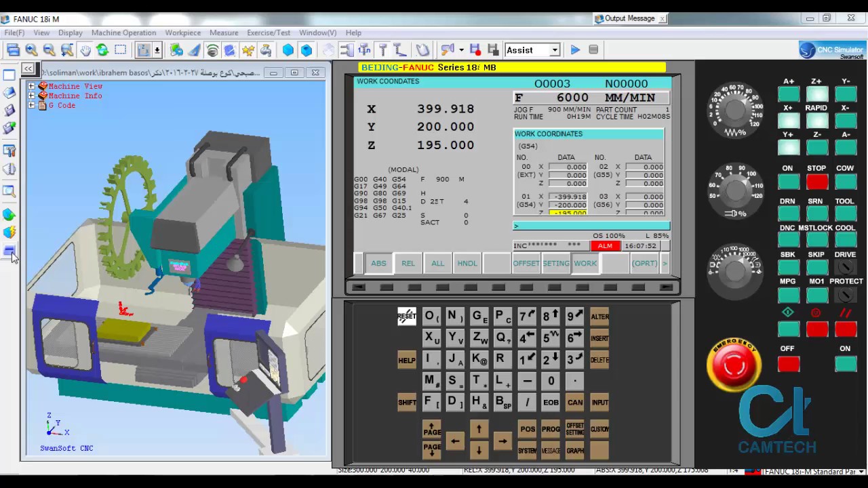Click the bottom blue panel icon in left sidebar
868x488 pixels.
coord(9,251)
